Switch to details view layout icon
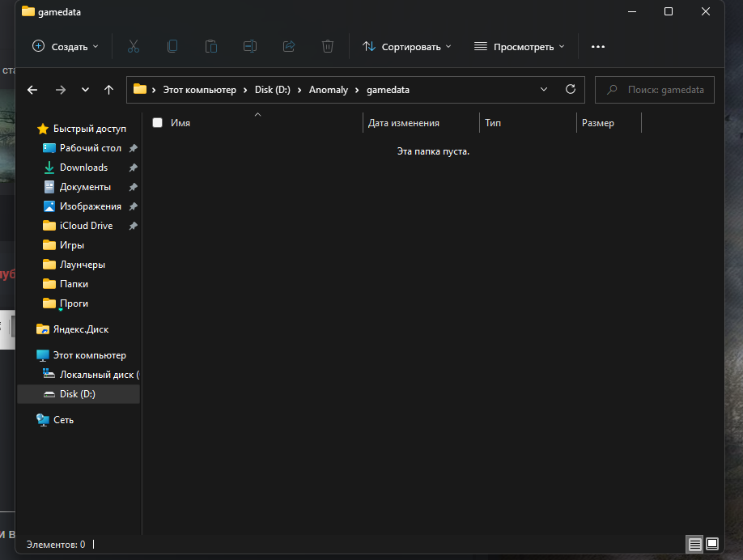The height and width of the screenshot is (560, 743). 694,545
